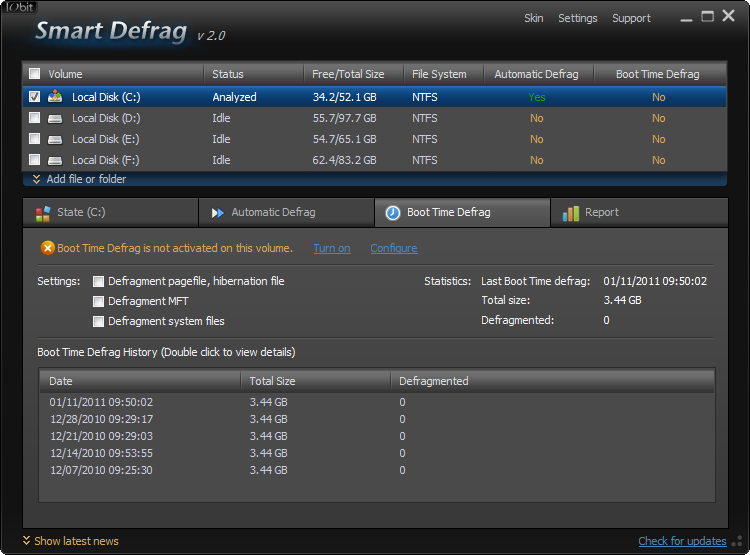Check the Local Disk (D:) checkbox
Image resolution: width=750 pixels, height=555 pixels.
[x=34, y=118]
